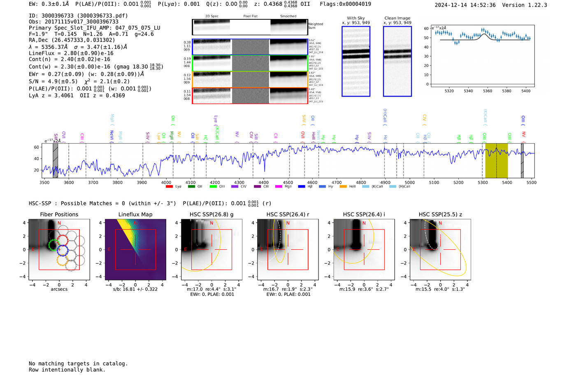Click the (K)CaII legend swatch
Image resolution: width=576 pixels, height=392 pixels.
coord(365,187)
